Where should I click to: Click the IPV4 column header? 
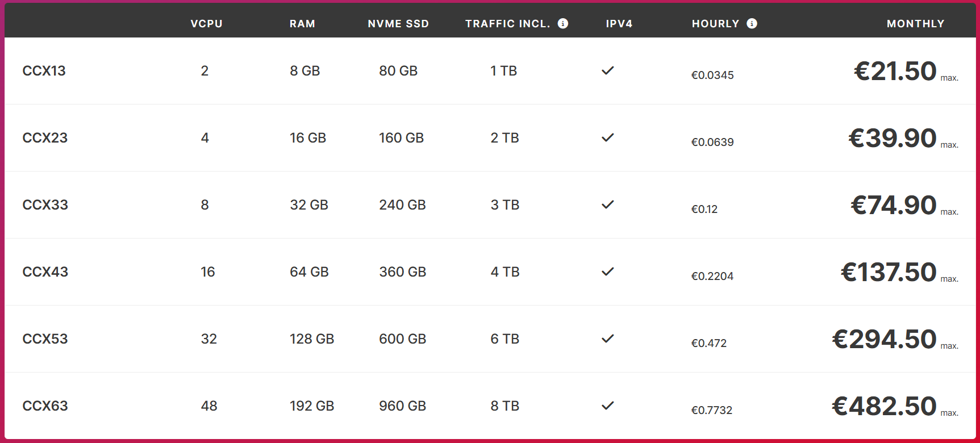point(619,24)
